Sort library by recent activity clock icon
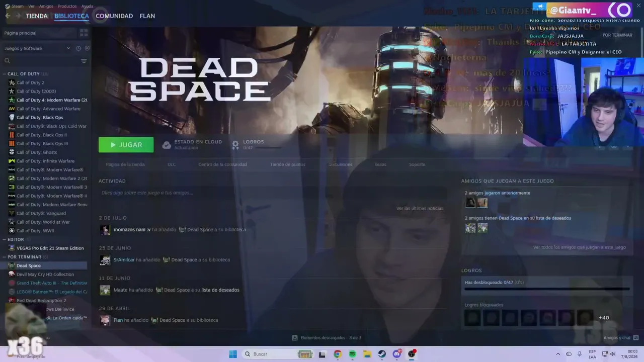Image resolution: width=644 pixels, height=362 pixels. click(x=78, y=48)
